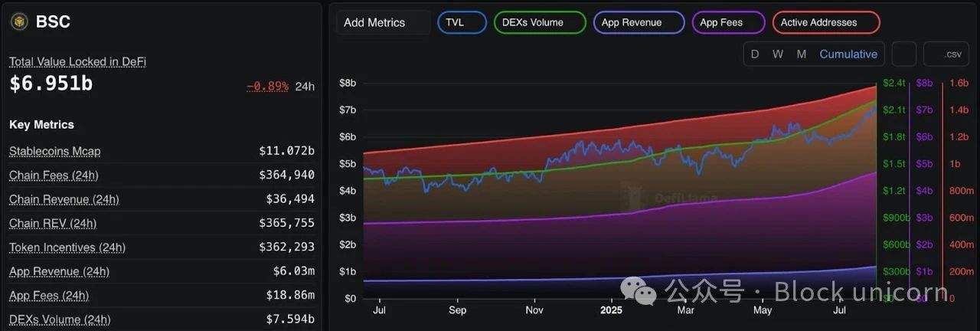
Task: Open the Add Metrics dropdown
Action: pyautogui.click(x=383, y=22)
